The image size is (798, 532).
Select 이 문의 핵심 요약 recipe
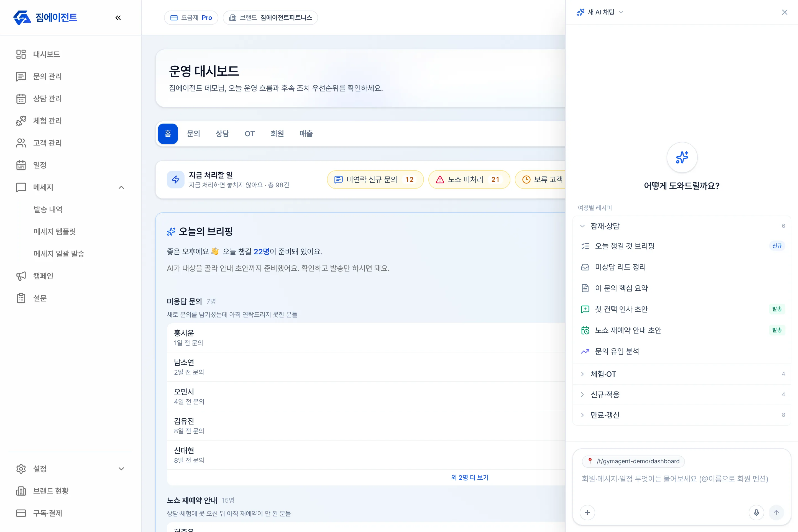tap(682, 288)
